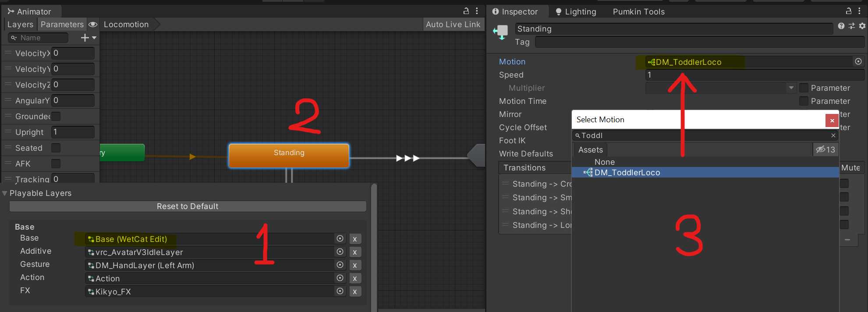The image size is (868, 312).
Task: Click the Reset to Default button
Action: (188, 206)
